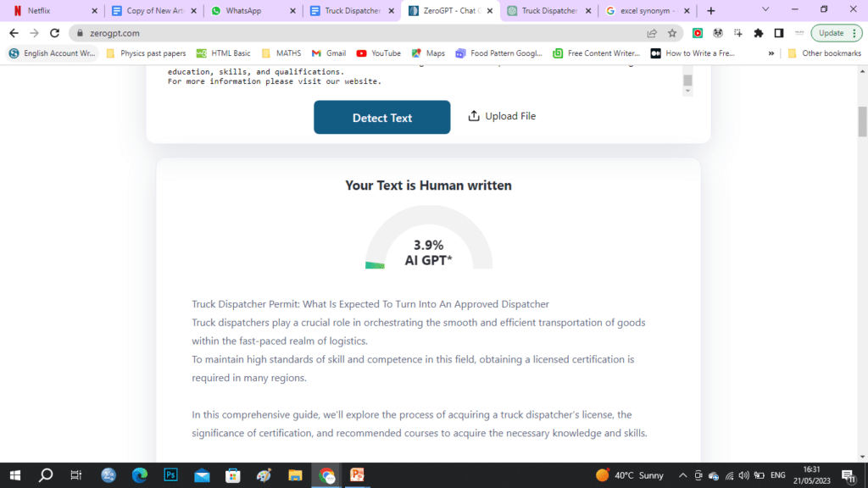Open the Mail app from taskbar

202,475
